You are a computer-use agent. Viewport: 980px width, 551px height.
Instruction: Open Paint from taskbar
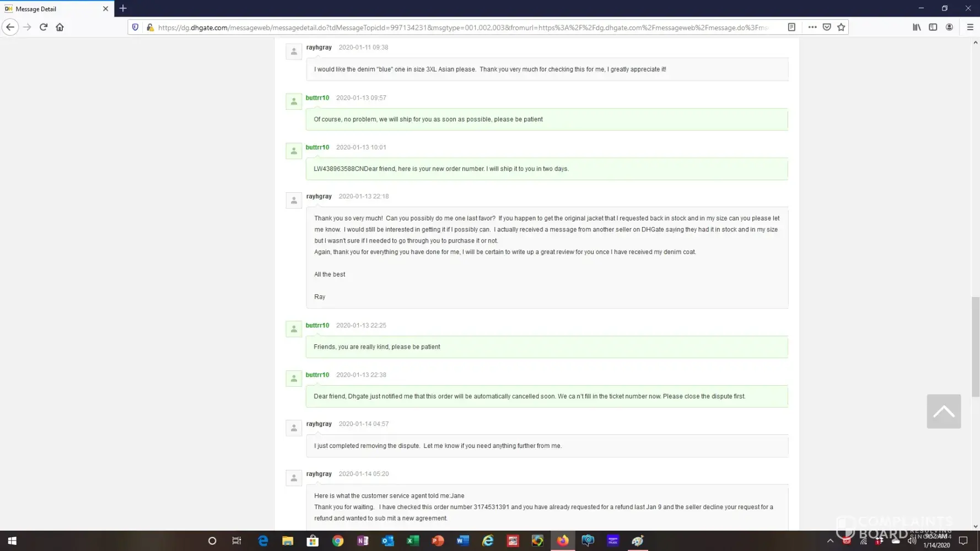[638, 541]
